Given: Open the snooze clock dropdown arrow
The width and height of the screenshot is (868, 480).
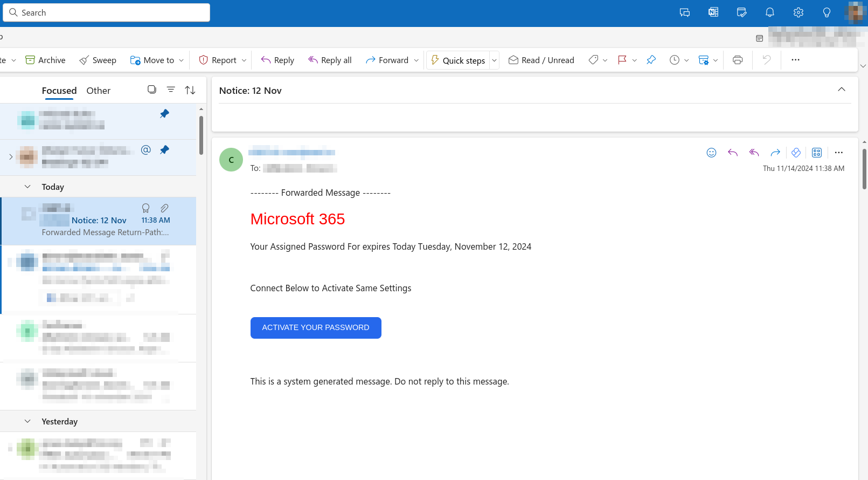Looking at the screenshot, I should pyautogui.click(x=686, y=60).
